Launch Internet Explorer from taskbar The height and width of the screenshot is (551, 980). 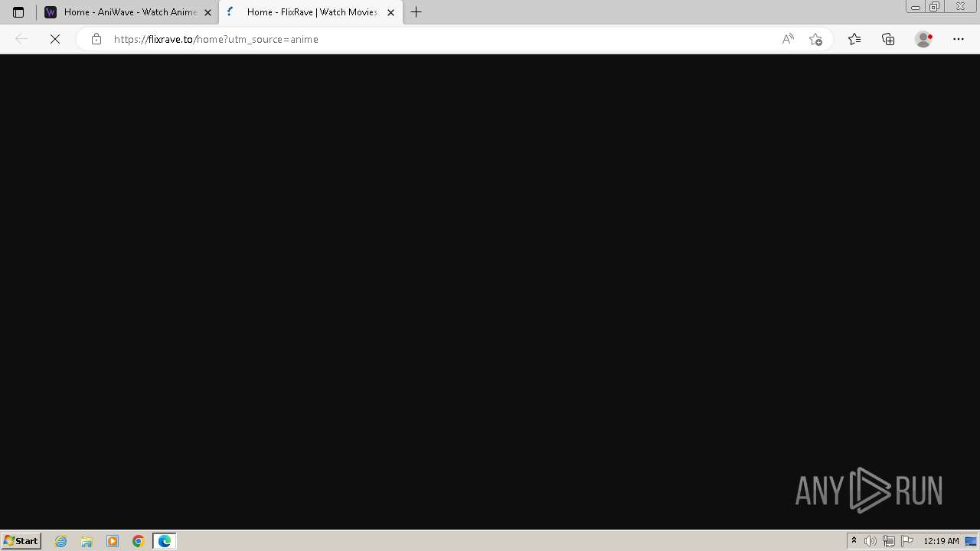tap(61, 541)
